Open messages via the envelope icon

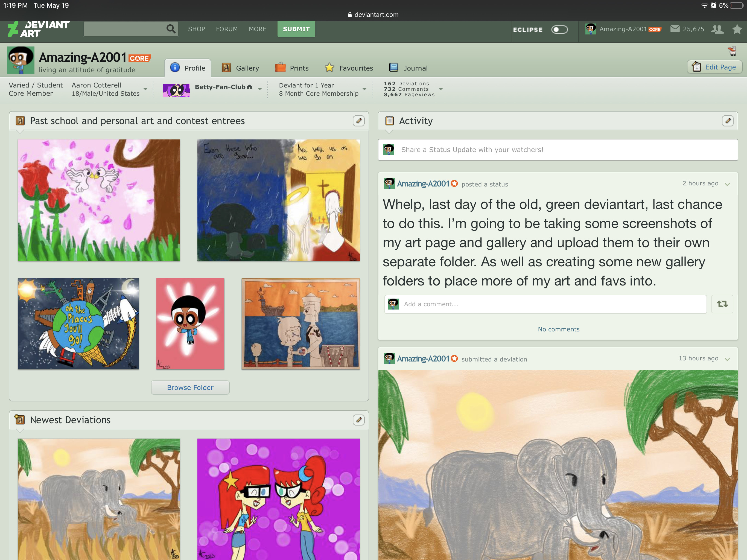click(675, 29)
